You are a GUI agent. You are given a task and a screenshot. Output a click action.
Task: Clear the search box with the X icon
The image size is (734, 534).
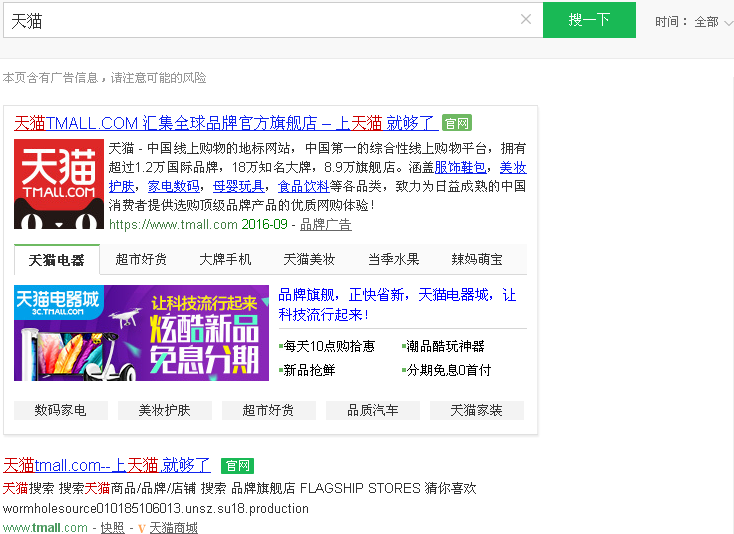526,19
